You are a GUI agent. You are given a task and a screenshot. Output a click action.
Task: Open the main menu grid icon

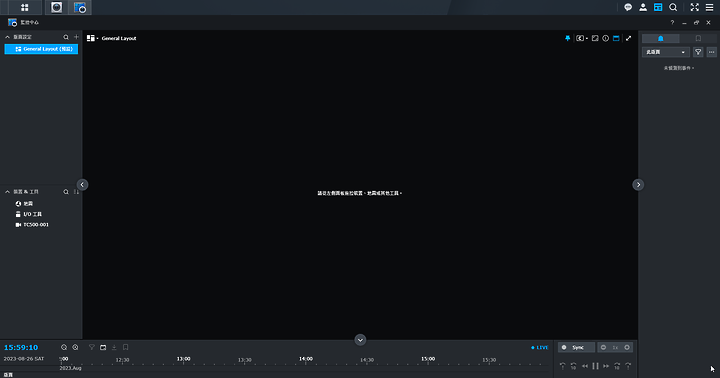tap(24, 7)
